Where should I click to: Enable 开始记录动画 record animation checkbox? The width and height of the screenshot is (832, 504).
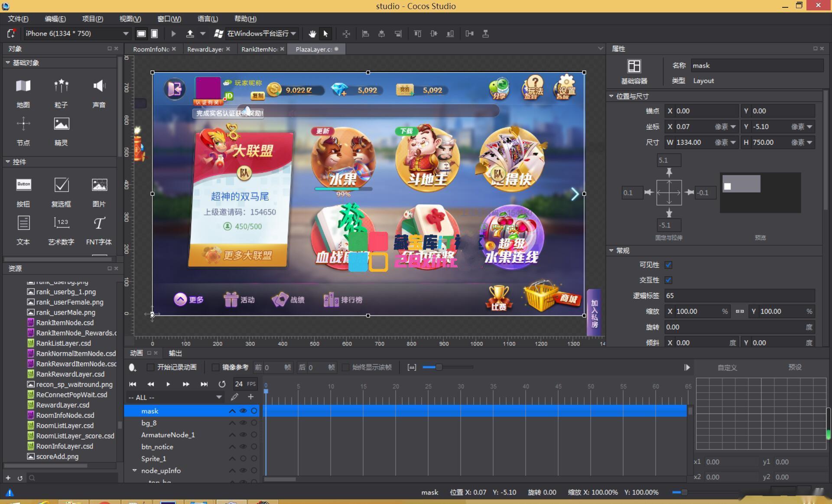coord(150,367)
